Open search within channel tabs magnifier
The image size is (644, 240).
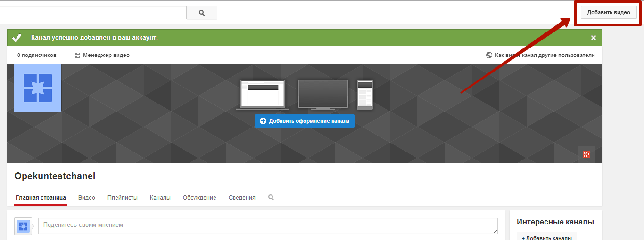(x=271, y=198)
